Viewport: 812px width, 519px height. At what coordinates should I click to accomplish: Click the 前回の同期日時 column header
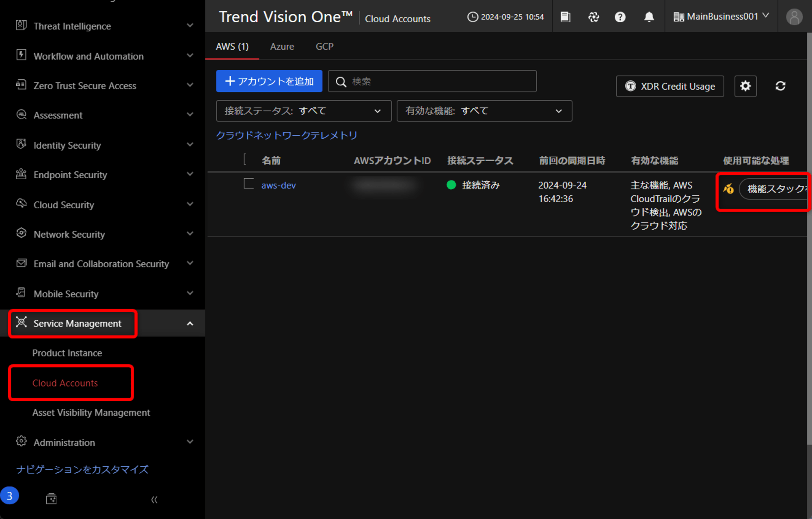pyautogui.click(x=572, y=161)
